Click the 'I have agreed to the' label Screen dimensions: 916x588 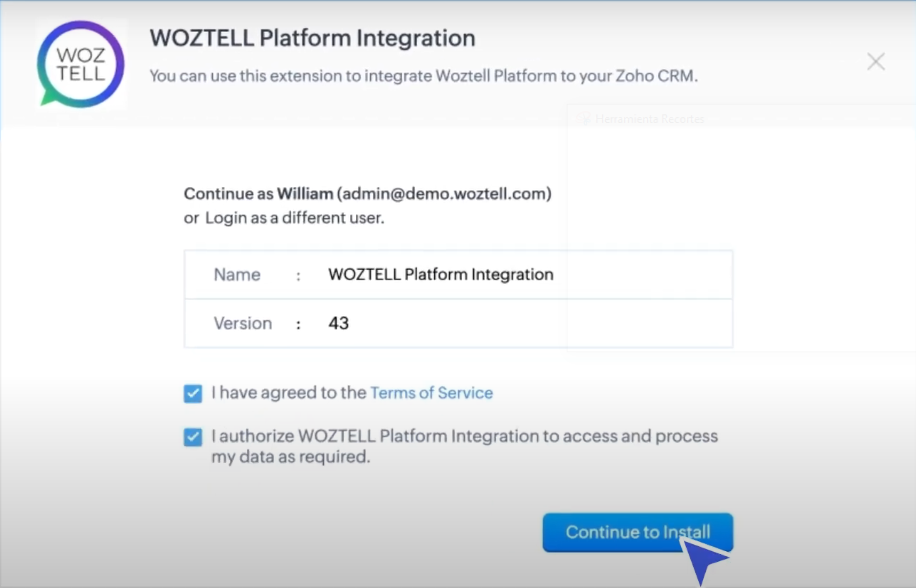pos(289,393)
